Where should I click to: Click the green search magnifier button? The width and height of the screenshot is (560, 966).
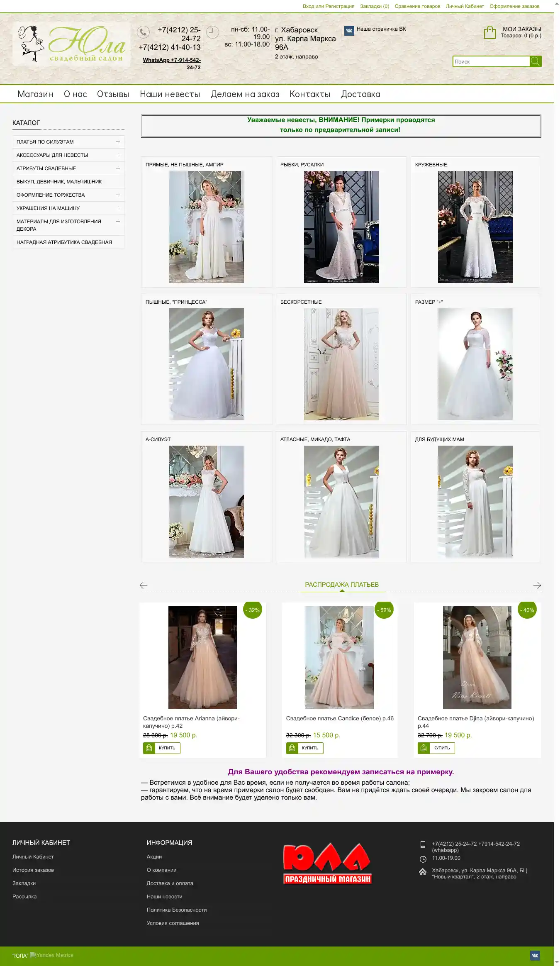(x=536, y=61)
